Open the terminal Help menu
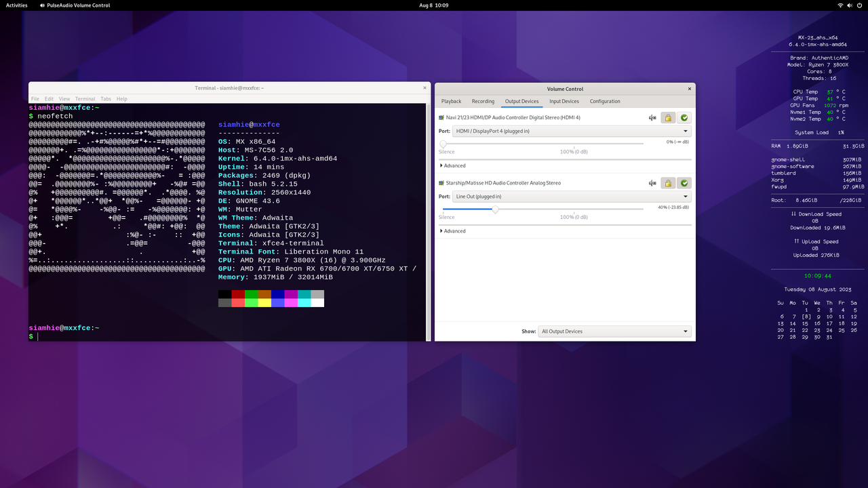 click(121, 99)
